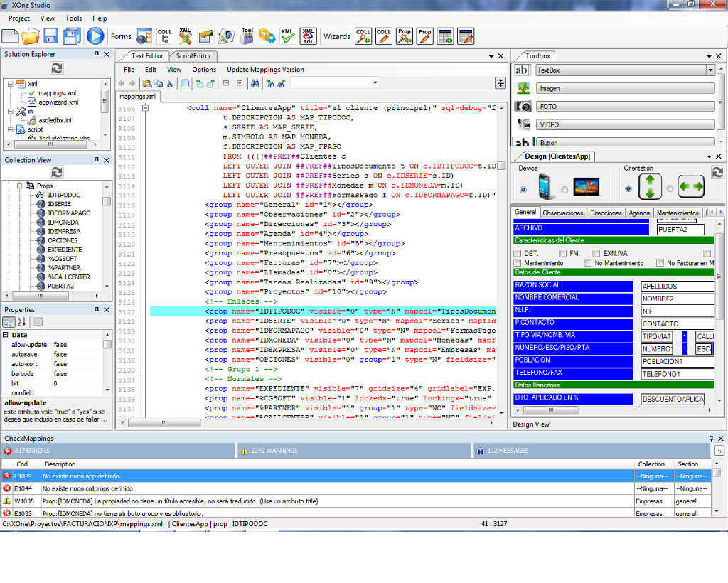Click the alphabetical sort icon in Properties

(22, 321)
